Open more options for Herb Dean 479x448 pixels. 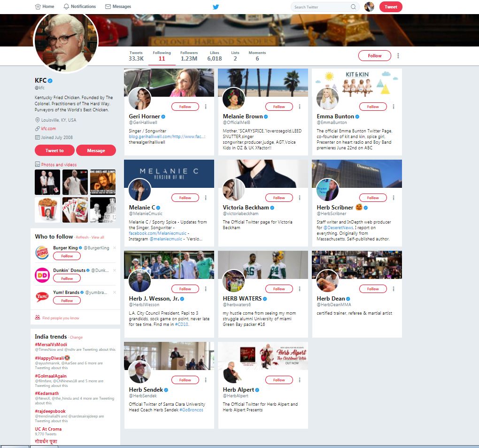394,289
